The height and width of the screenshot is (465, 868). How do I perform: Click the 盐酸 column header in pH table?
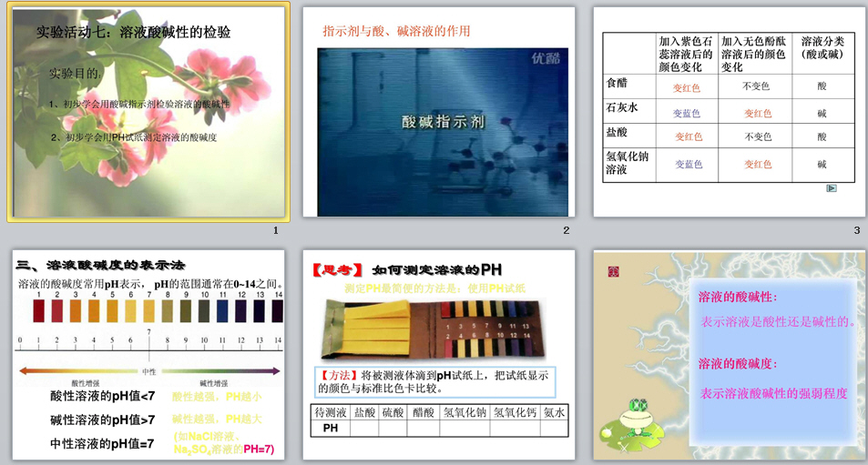point(364,412)
